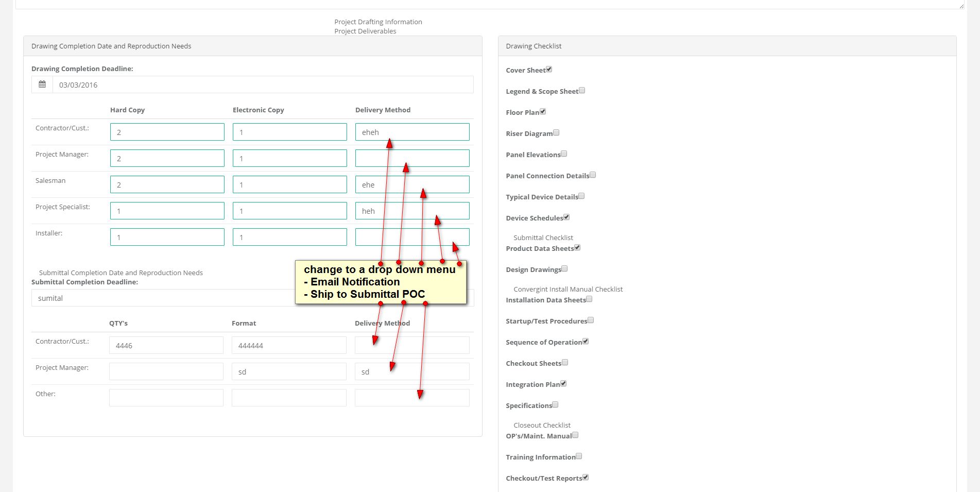
Task: Uncheck the Cover Sheet checkbox
Action: point(549,69)
